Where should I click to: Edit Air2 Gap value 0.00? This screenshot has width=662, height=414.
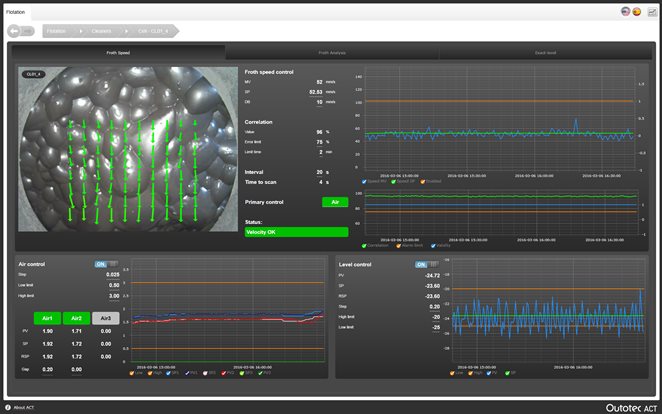[77, 369]
